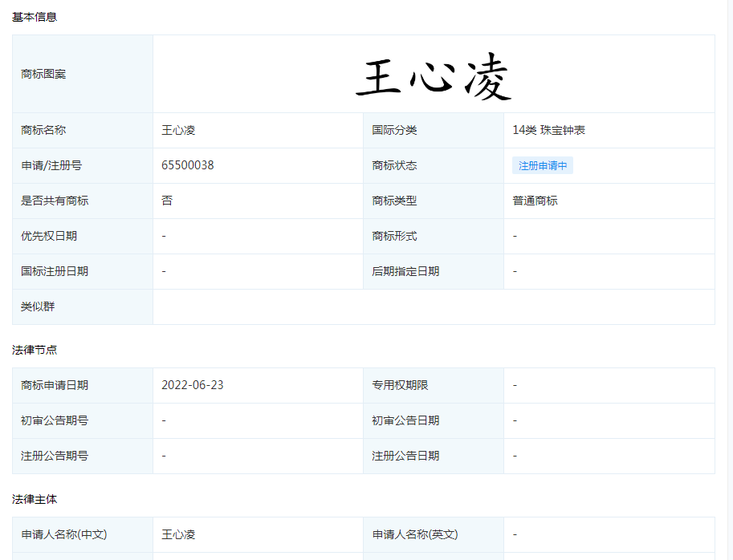Open applicant 王心凌 in 申请人名称(中文) row

coord(178,534)
